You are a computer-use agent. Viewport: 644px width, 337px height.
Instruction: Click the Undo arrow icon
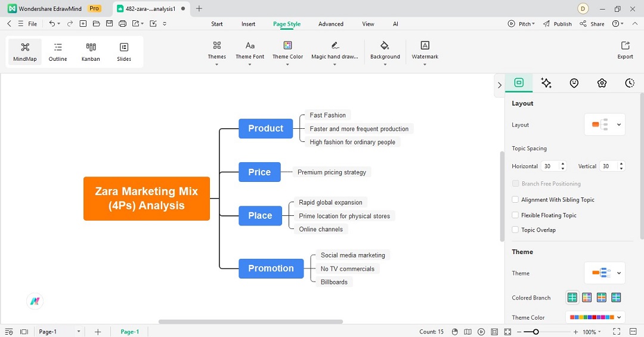coord(52,24)
